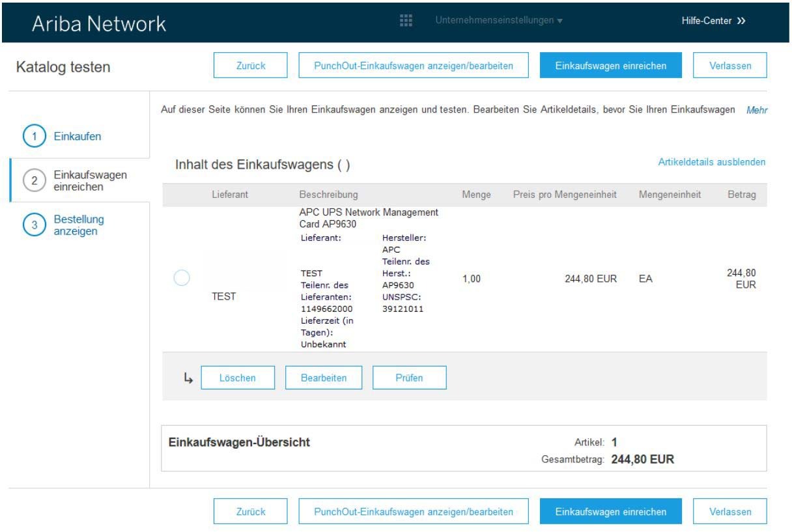Click top PunchOut-Einkaufswagen anzeigen/bearbeiten button
The width and height of the screenshot is (792, 532).
point(413,66)
